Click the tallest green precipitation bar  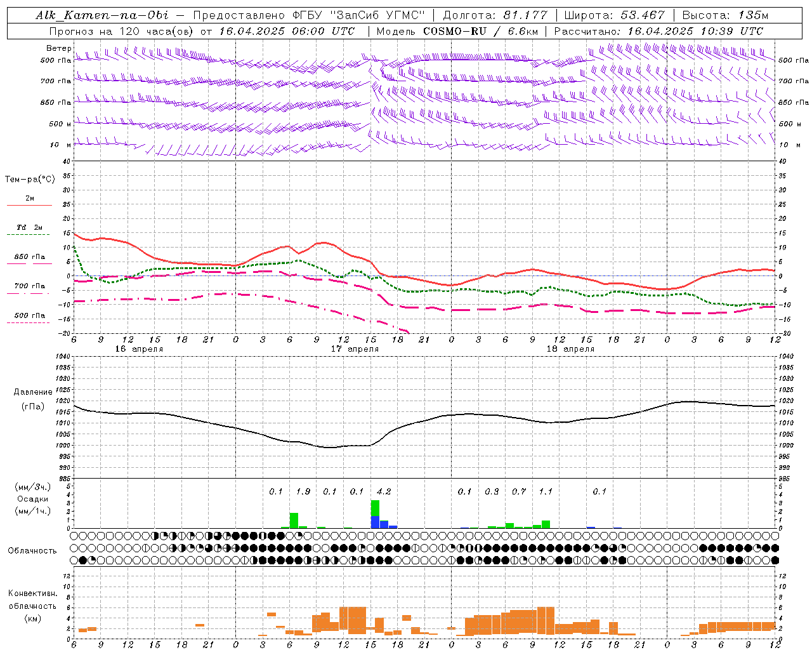click(x=375, y=508)
